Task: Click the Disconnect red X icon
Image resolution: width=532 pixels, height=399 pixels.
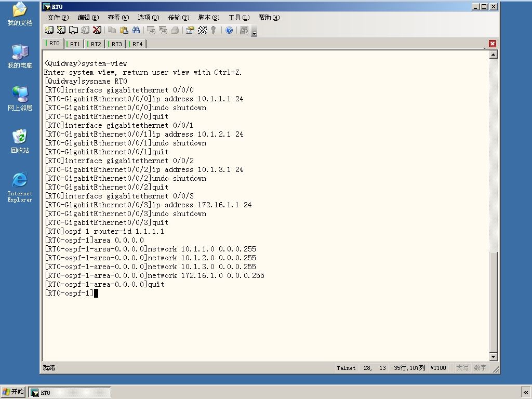Action: [x=97, y=30]
